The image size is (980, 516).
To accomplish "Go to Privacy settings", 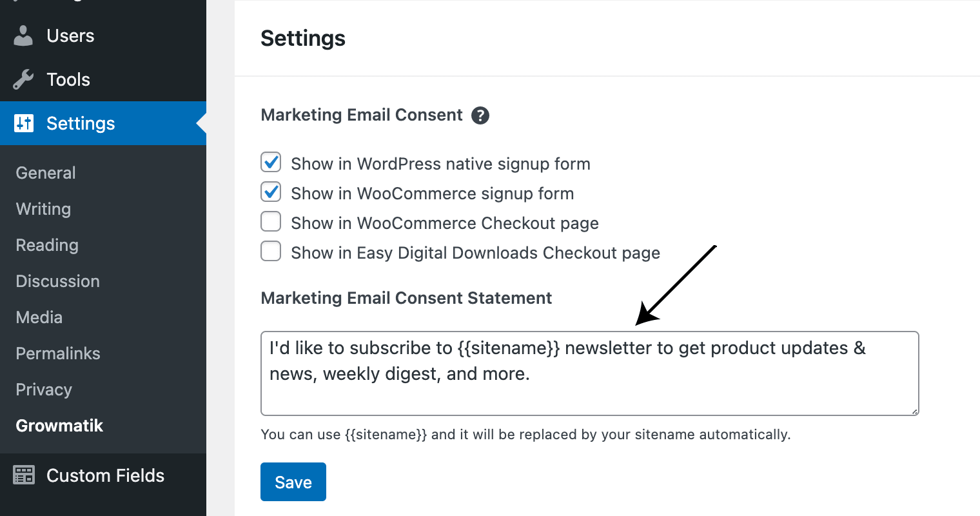I will point(44,390).
